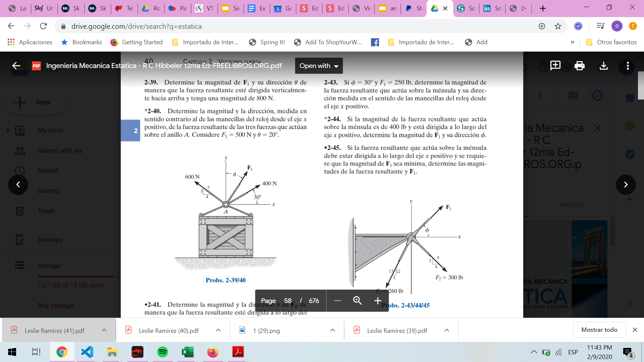
Task: Open Leslie Ramirez (40).pdf from downloads bar
Action: tap(168, 330)
